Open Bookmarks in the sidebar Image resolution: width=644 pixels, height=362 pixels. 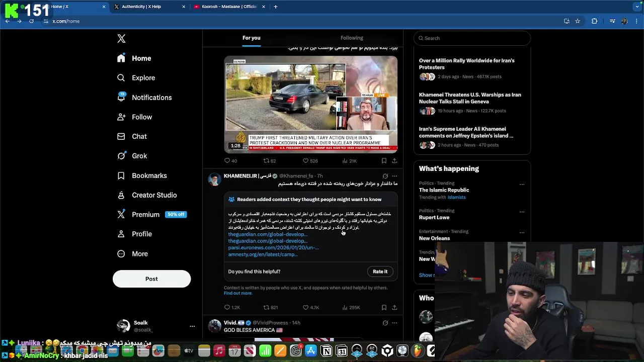point(142,175)
